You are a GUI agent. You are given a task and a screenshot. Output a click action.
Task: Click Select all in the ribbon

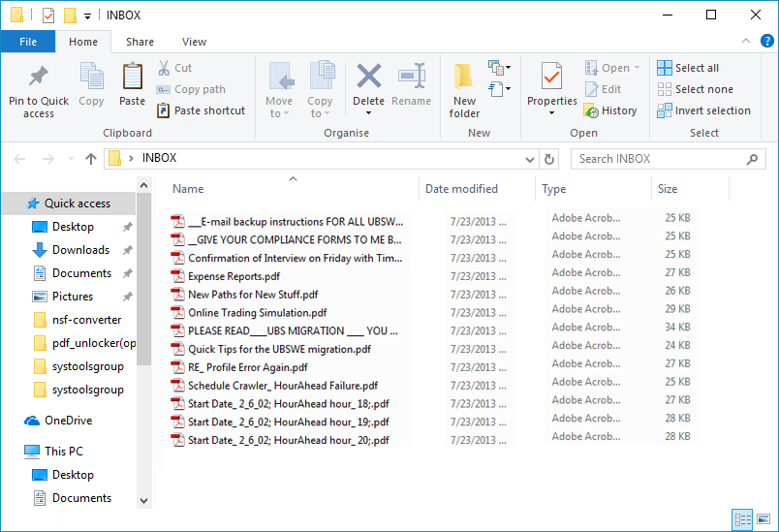click(688, 68)
